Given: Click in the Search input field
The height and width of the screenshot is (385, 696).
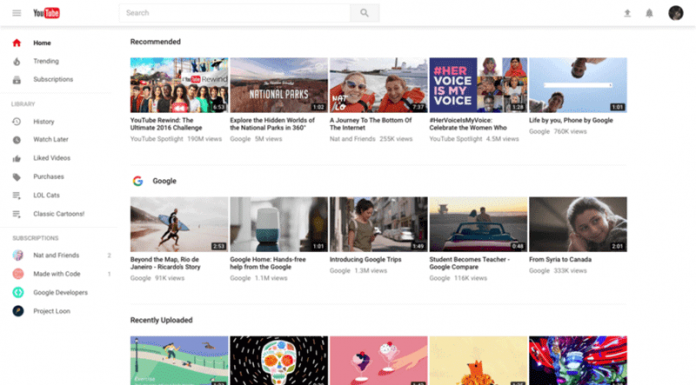Looking at the screenshot, I should [x=234, y=13].
